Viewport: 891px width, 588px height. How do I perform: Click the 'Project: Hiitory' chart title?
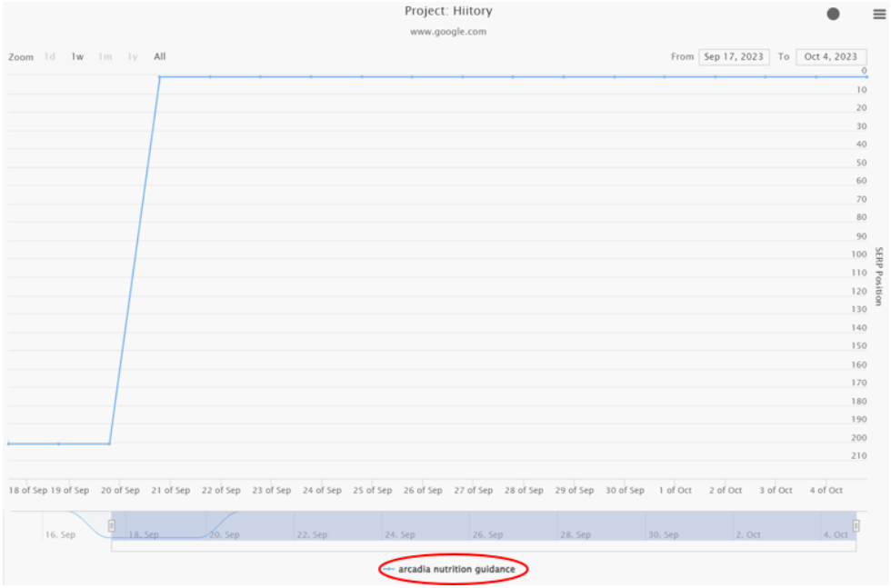[x=447, y=11]
